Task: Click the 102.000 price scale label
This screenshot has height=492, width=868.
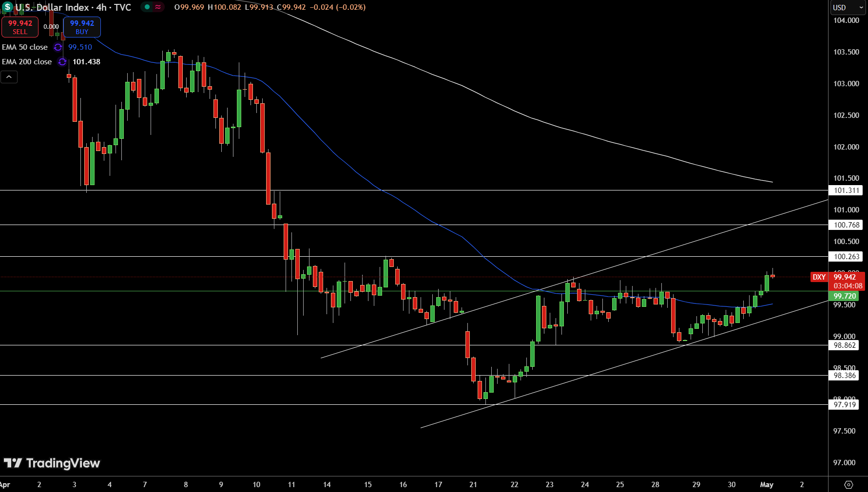Action: [846, 147]
